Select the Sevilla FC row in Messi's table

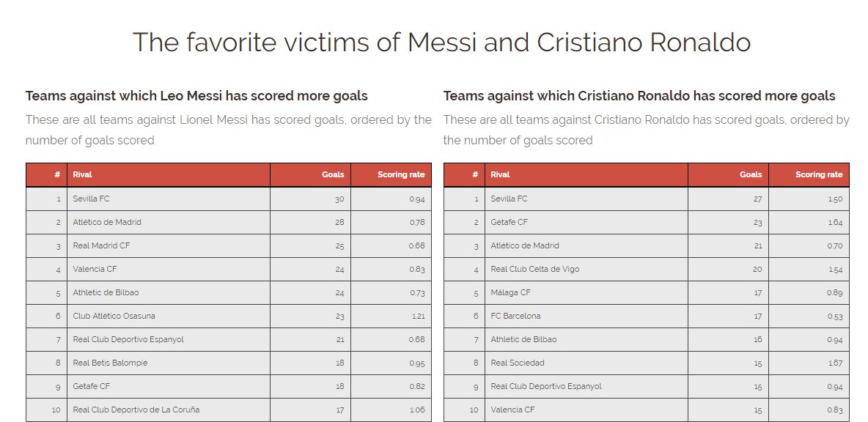click(x=228, y=199)
